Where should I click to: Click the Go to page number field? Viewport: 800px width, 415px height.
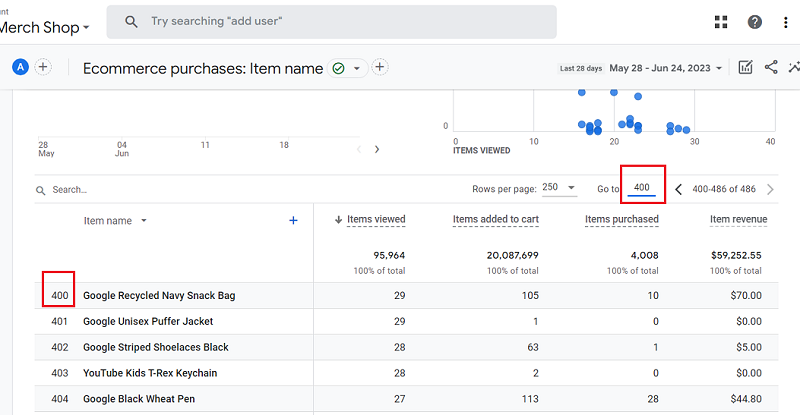[642, 188]
